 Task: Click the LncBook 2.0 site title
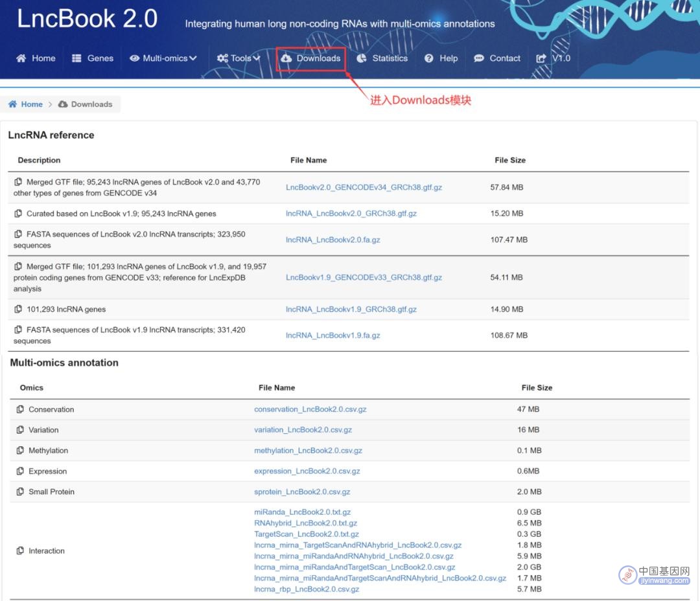point(87,19)
